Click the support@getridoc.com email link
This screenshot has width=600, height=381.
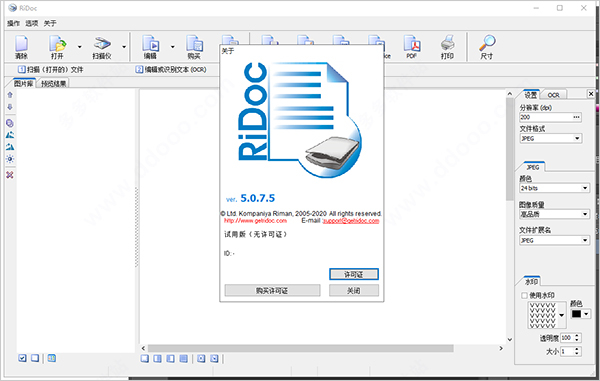coord(351,221)
